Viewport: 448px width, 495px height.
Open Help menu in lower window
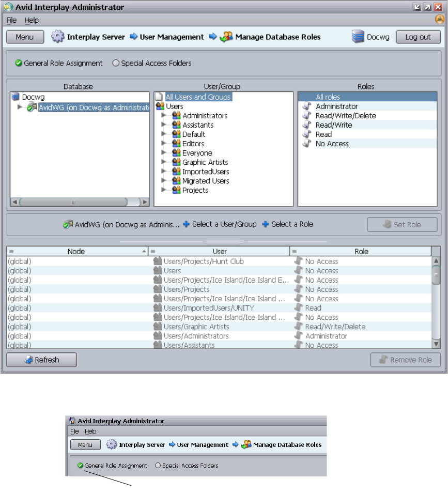[90, 431]
